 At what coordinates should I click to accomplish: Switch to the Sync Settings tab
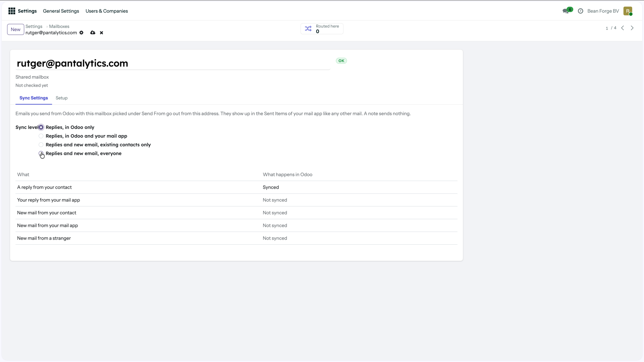[34, 98]
